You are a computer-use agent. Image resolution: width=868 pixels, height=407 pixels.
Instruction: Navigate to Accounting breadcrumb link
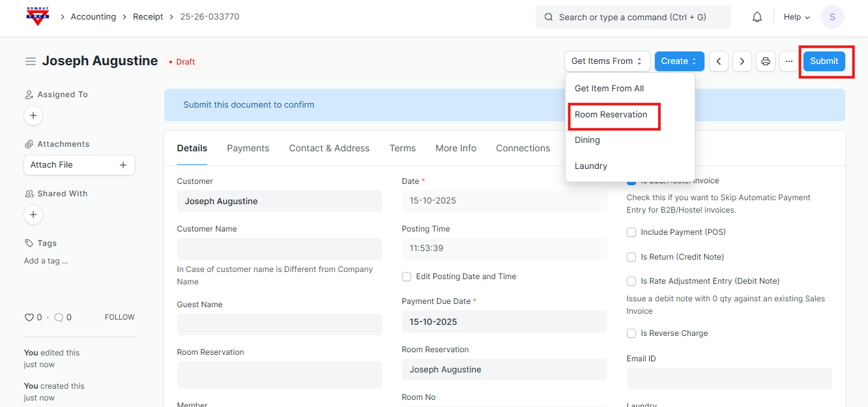pos(93,17)
